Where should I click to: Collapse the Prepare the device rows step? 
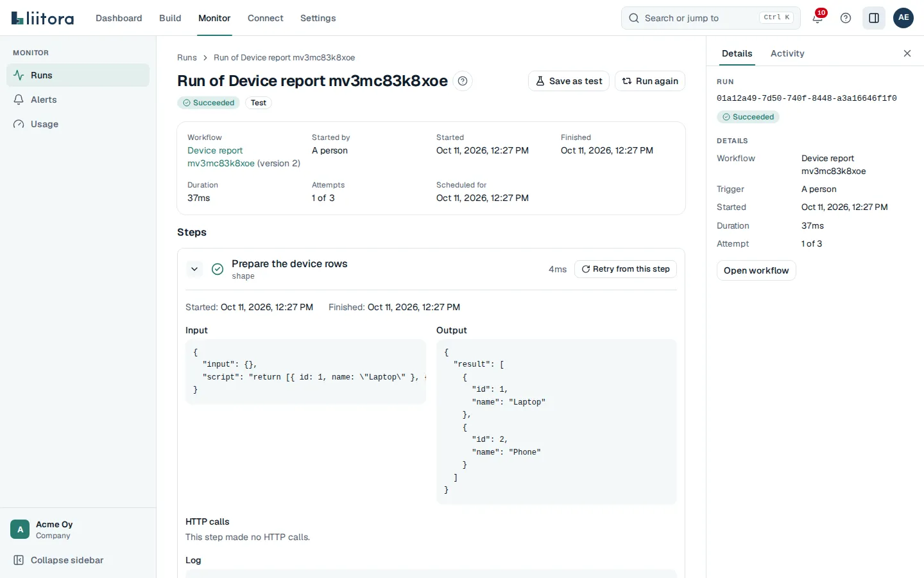194,269
